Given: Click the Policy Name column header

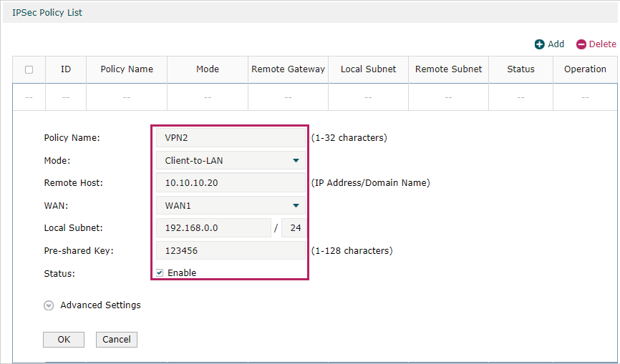Looking at the screenshot, I should click(127, 69).
